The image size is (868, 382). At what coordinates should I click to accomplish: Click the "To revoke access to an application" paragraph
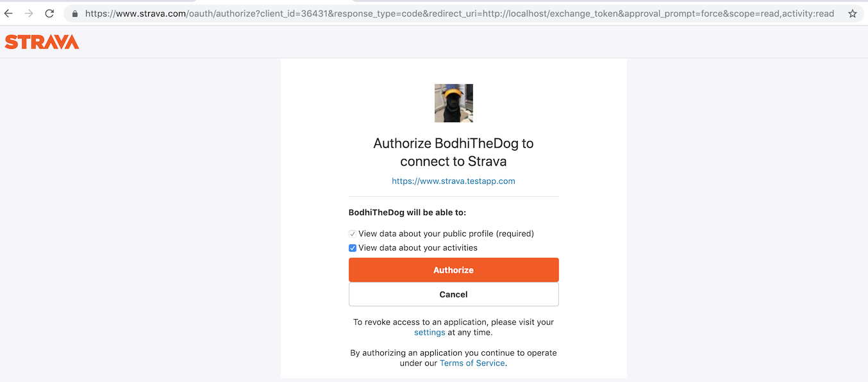[454, 327]
